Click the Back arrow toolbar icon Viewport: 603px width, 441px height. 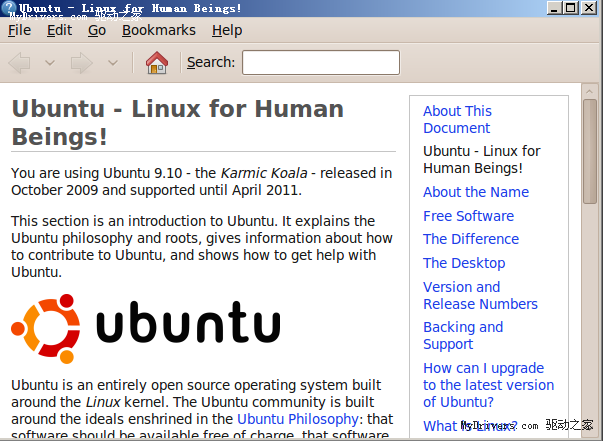19,62
